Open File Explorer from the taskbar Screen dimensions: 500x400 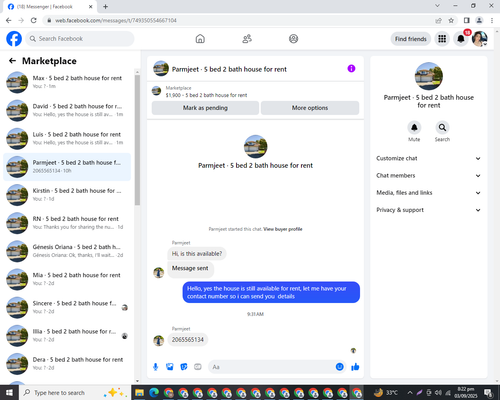click(x=139, y=393)
